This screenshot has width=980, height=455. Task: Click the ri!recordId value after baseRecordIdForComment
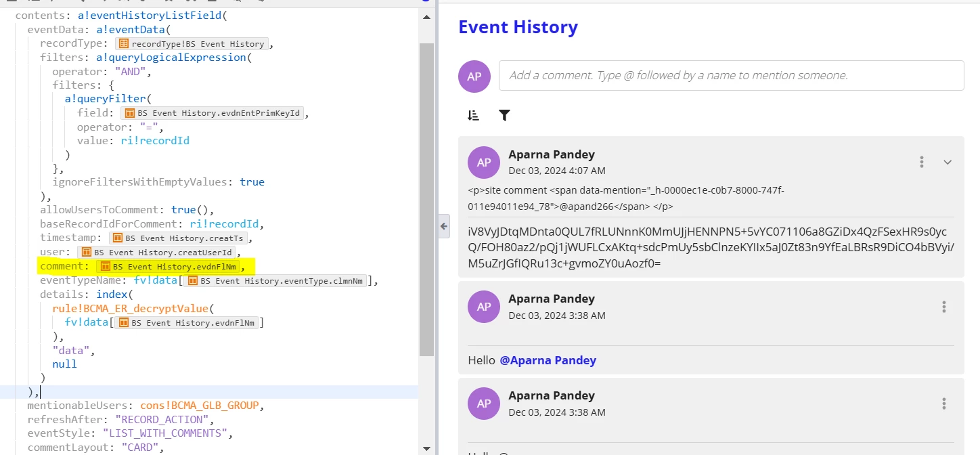[224, 224]
